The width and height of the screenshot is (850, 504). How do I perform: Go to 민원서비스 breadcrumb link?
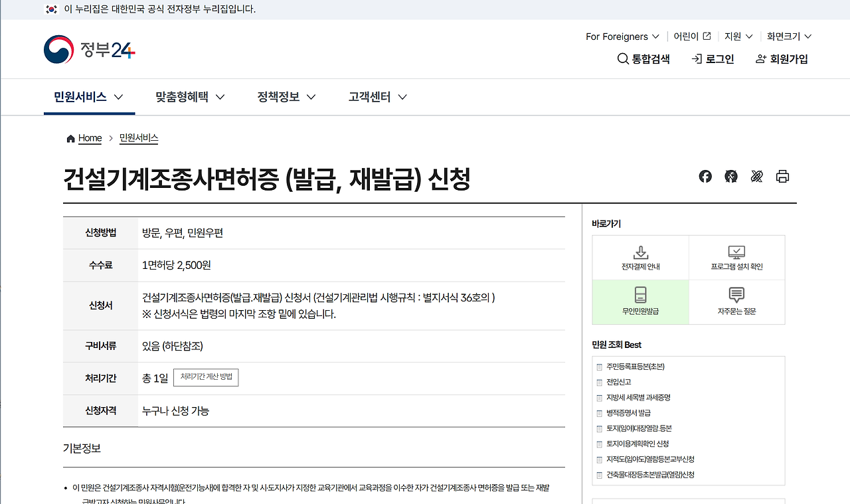click(139, 138)
